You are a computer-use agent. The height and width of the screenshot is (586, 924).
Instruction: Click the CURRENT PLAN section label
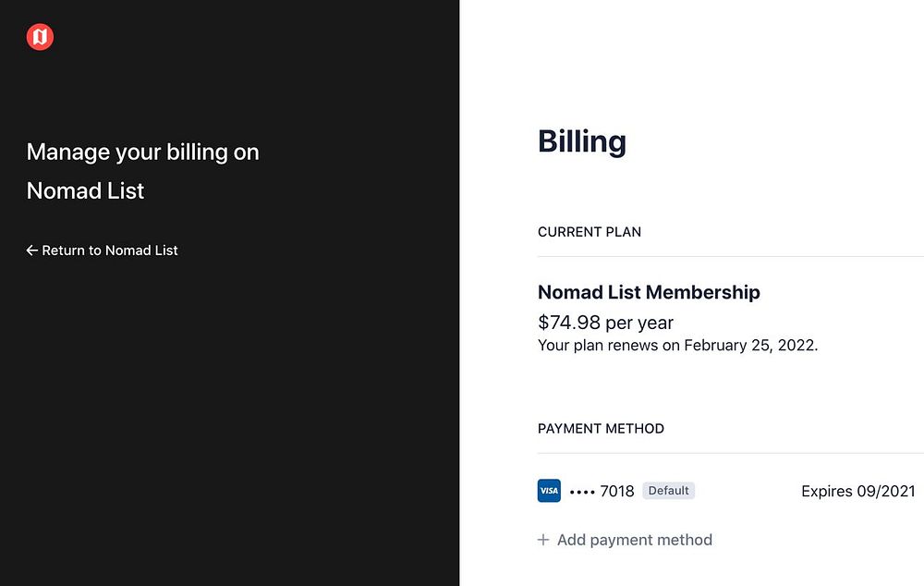click(x=590, y=232)
